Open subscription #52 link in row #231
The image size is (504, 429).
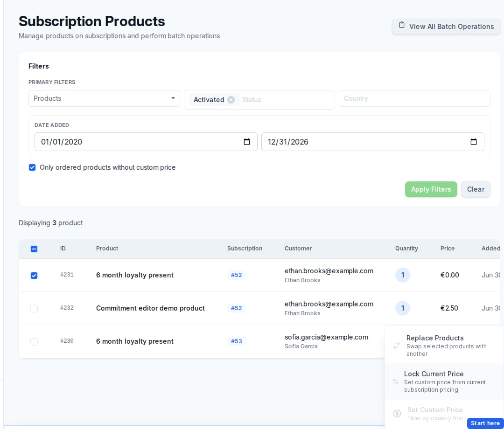click(x=236, y=275)
